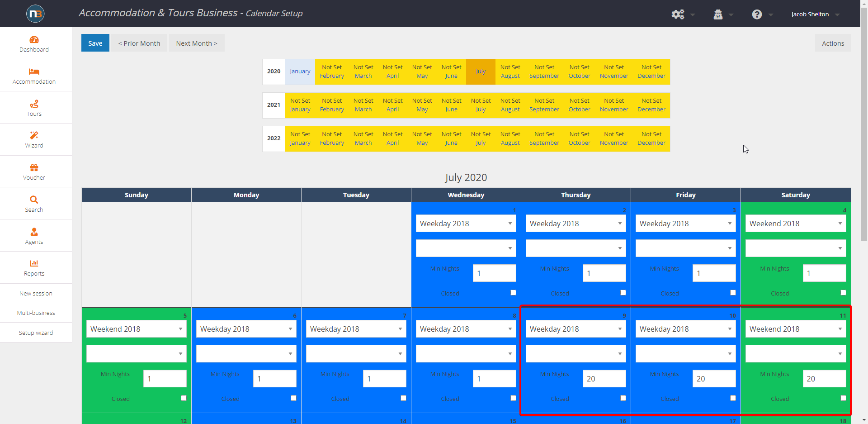Open the Reports chart icon

[x=34, y=263]
